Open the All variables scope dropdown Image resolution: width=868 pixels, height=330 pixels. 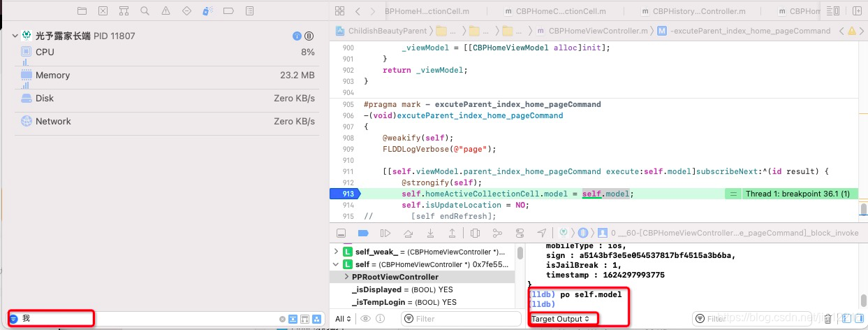344,319
